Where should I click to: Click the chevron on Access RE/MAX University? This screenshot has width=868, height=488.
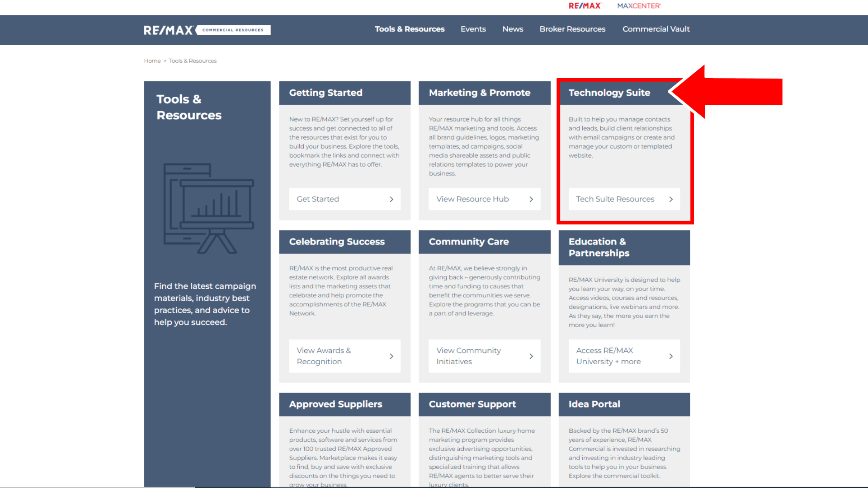coord(671,356)
